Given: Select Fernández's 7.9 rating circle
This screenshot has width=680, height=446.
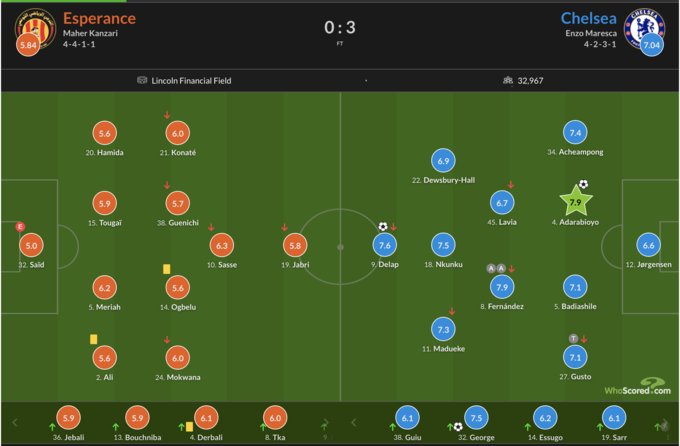Looking at the screenshot, I should tap(501, 287).
